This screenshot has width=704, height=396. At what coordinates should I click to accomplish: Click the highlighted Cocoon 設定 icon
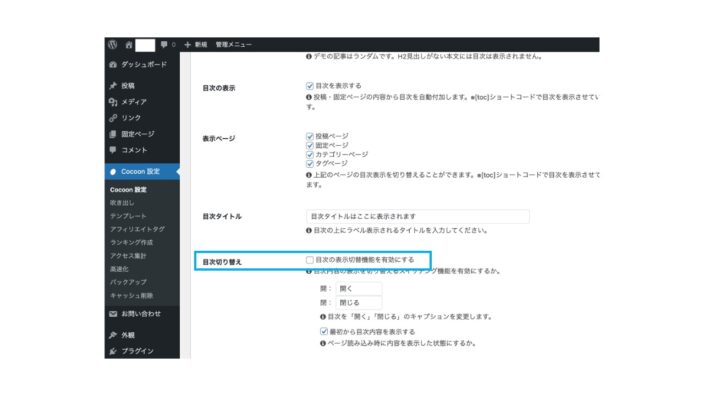click(x=113, y=172)
